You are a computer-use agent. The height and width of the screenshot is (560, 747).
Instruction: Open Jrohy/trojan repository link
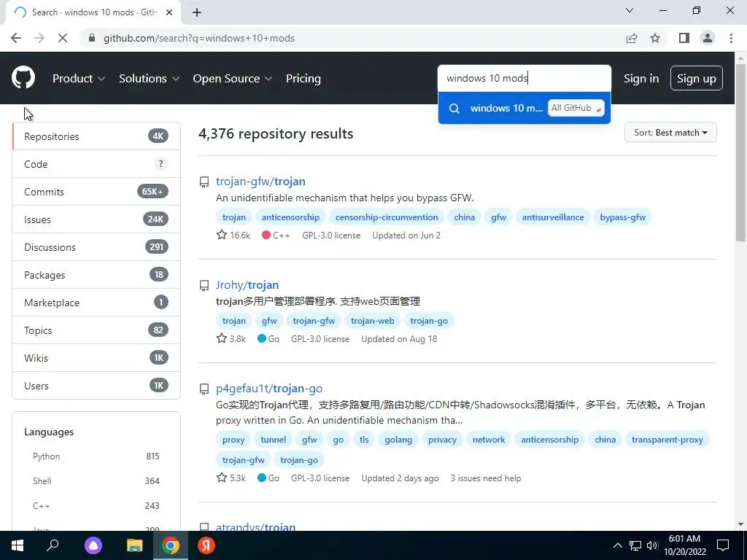tap(247, 285)
